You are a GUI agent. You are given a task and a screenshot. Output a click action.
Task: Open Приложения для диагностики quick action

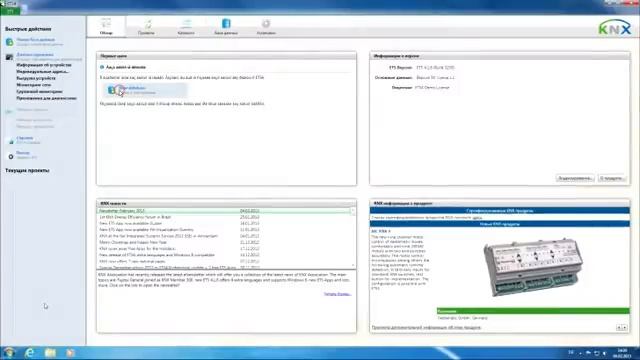(x=47, y=98)
